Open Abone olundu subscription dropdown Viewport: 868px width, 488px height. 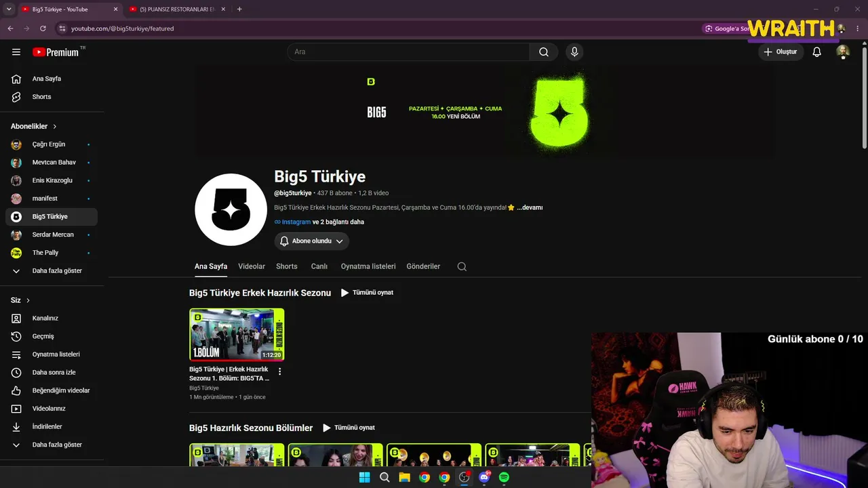coord(312,241)
